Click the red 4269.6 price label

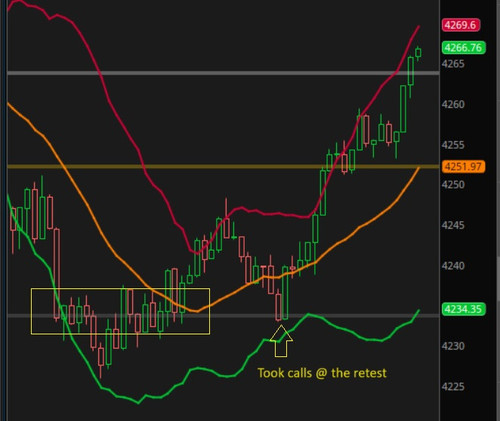click(x=461, y=25)
